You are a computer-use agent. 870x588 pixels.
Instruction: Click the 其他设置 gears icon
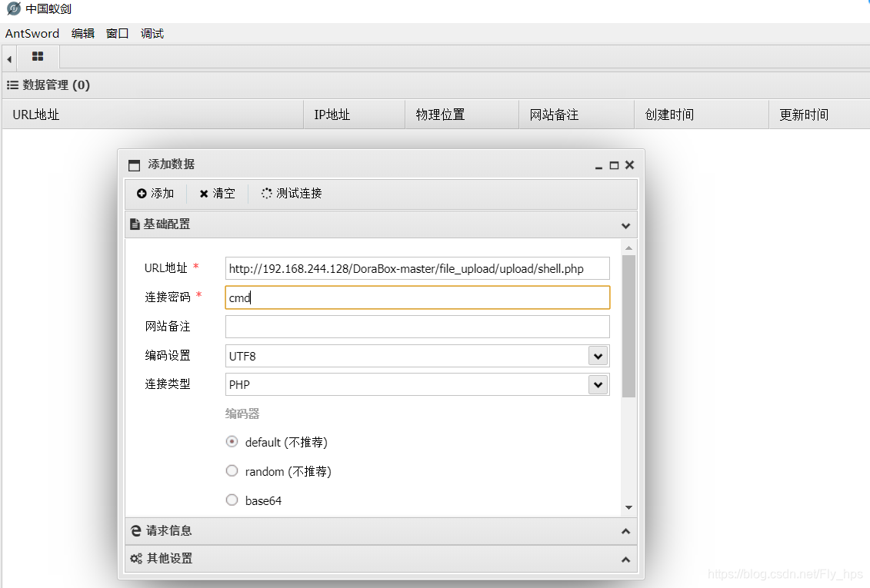(136, 559)
